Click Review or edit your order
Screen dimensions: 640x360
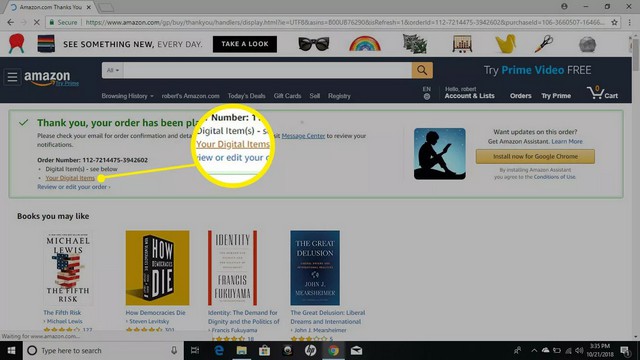[x=73, y=187]
